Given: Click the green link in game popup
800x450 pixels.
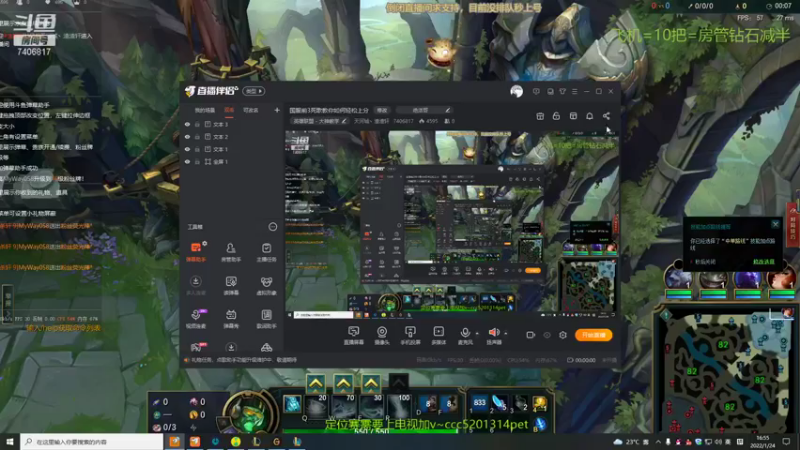Looking at the screenshot, I should (x=764, y=262).
